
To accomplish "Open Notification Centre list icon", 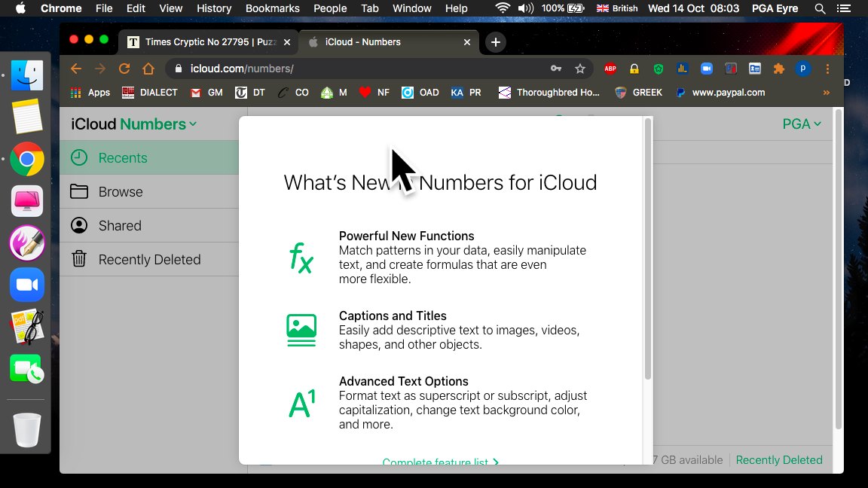I will [x=844, y=8].
